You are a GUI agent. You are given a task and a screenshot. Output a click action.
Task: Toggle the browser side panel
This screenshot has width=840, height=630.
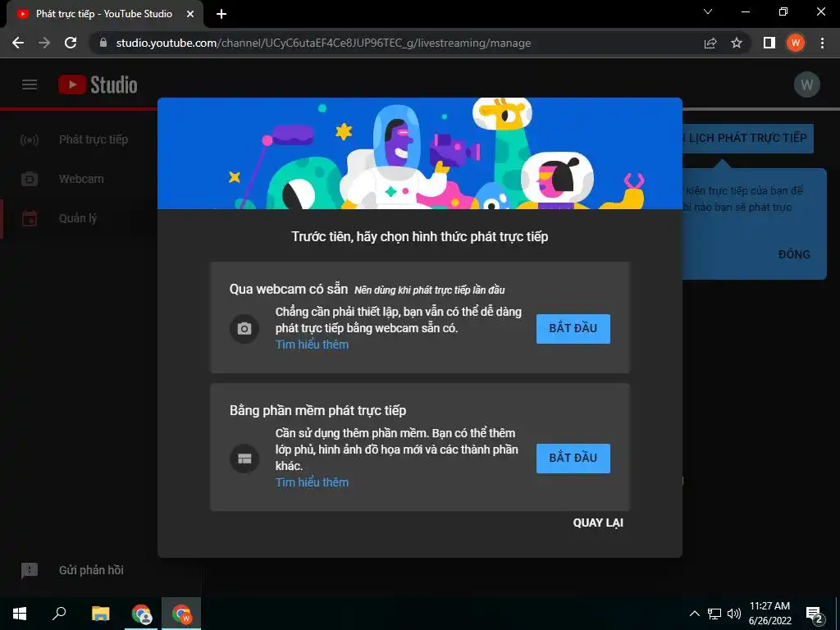tap(769, 43)
